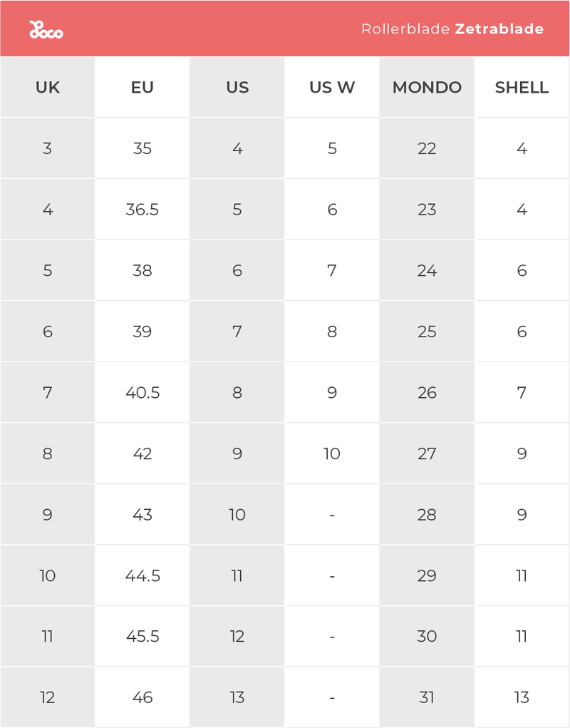Select the Mondo size 26 cell

pos(427,393)
